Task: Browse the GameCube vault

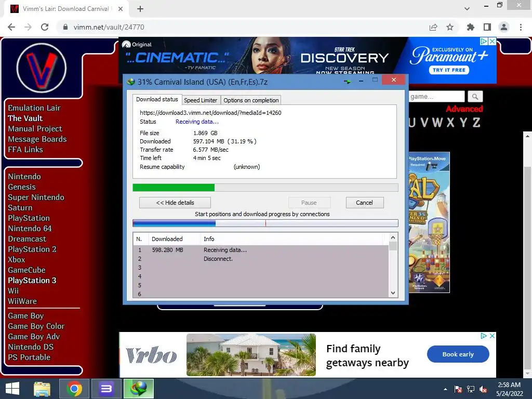Action: click(27, 270)
